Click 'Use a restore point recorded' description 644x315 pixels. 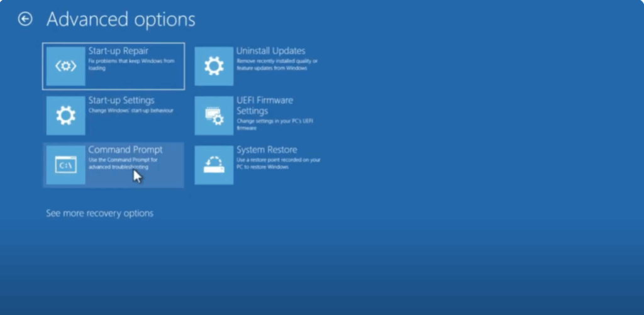(x=278, y=163)
